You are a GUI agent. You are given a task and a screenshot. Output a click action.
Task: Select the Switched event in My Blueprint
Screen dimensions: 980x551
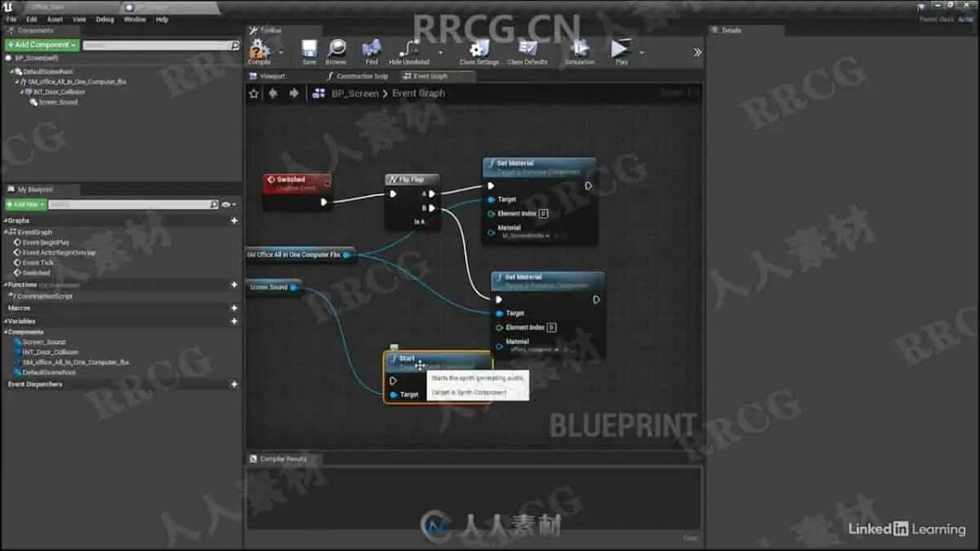(36, 273)
